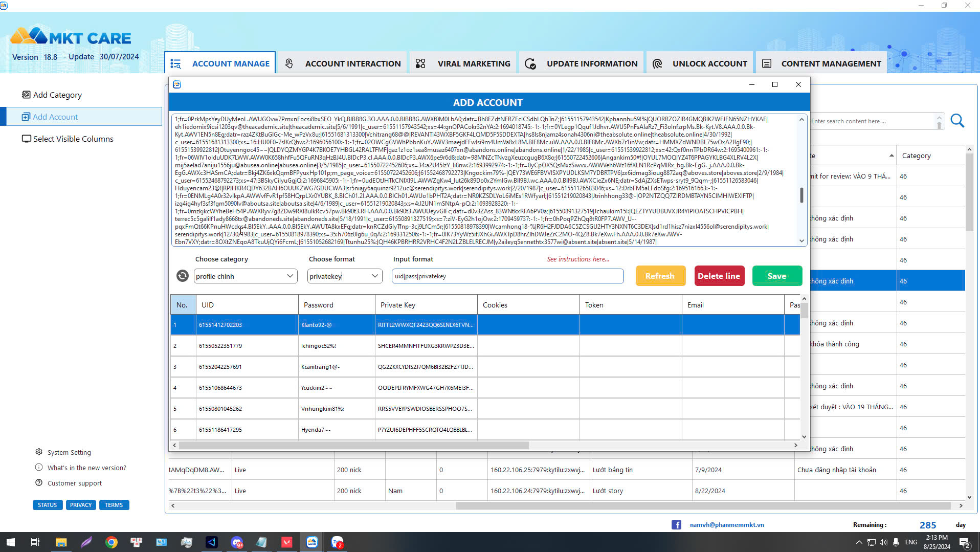980x552 pixels.
Task: Click What's in the new version
Action: point(86,468)
